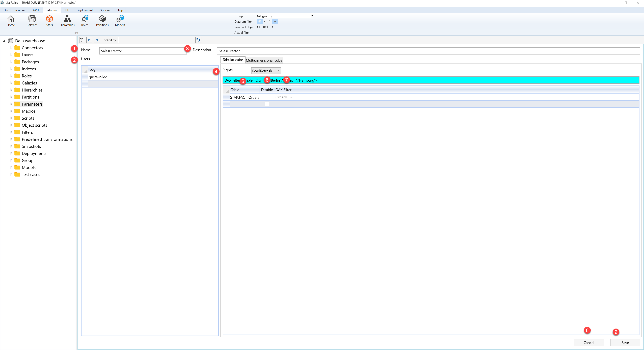644x350 pixels.
Task: Click the Macros folder icon
Action: [17, 111]
